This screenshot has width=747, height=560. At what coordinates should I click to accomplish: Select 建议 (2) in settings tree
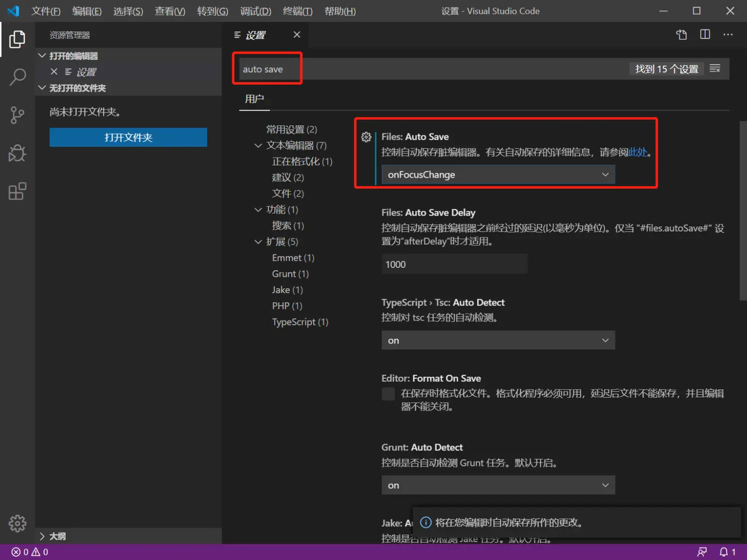click(288, 178)
